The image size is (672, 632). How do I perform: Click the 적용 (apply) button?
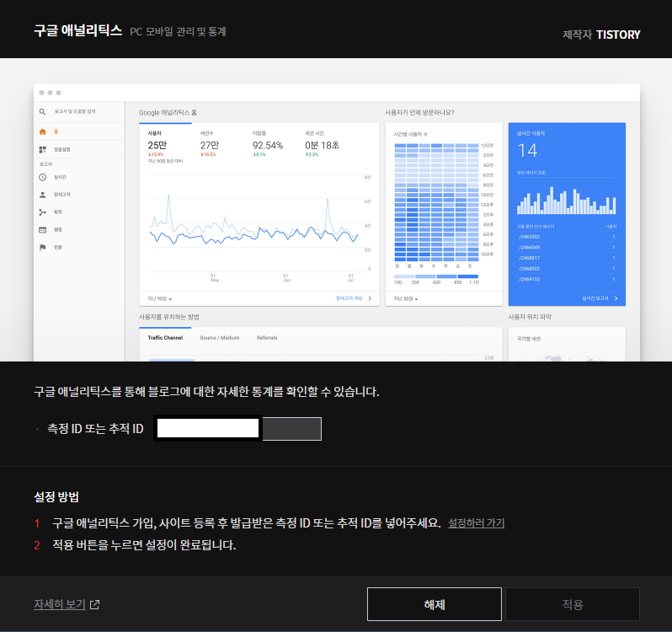(x=573, y=604)
